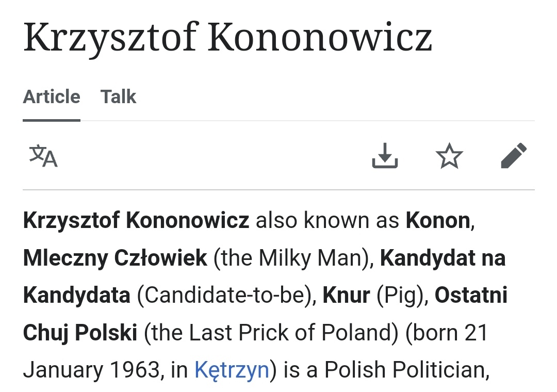Image resolution: width=557 pixels, height=392 pixels.
Task: Click bold name Krzysztof Kononowicz in paragraph
Action: click(x=136, y=221)
